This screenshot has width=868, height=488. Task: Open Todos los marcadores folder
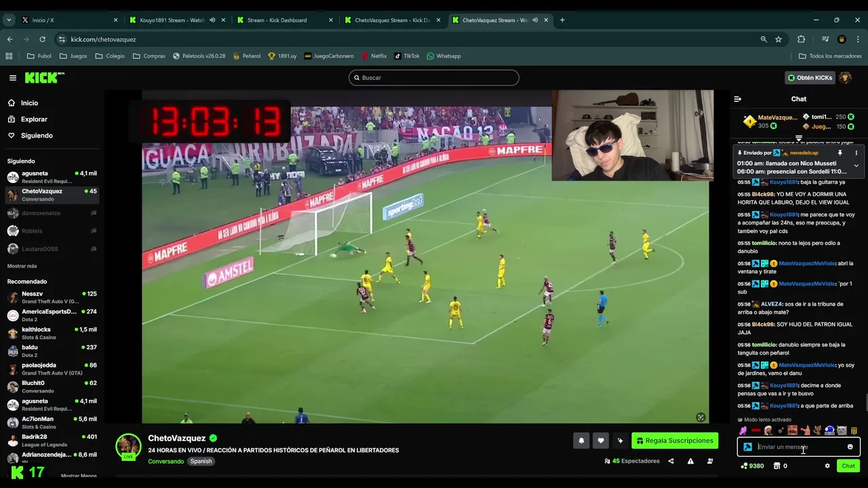point(830,56)
